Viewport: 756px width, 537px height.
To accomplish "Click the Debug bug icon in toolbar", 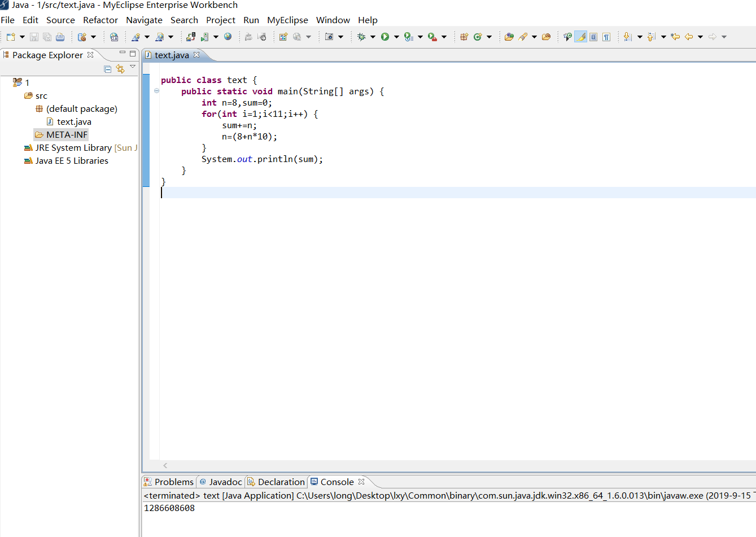I will [x=361, y=37].
